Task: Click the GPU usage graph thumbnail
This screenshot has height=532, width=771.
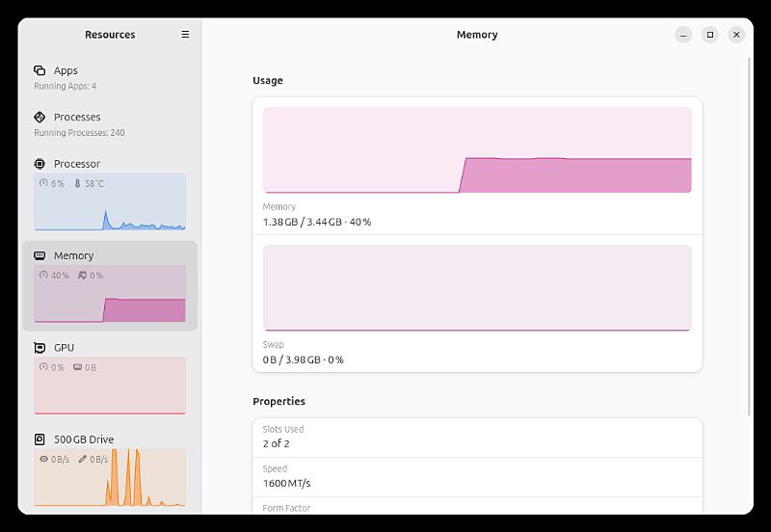Action: tap(110, 386)
